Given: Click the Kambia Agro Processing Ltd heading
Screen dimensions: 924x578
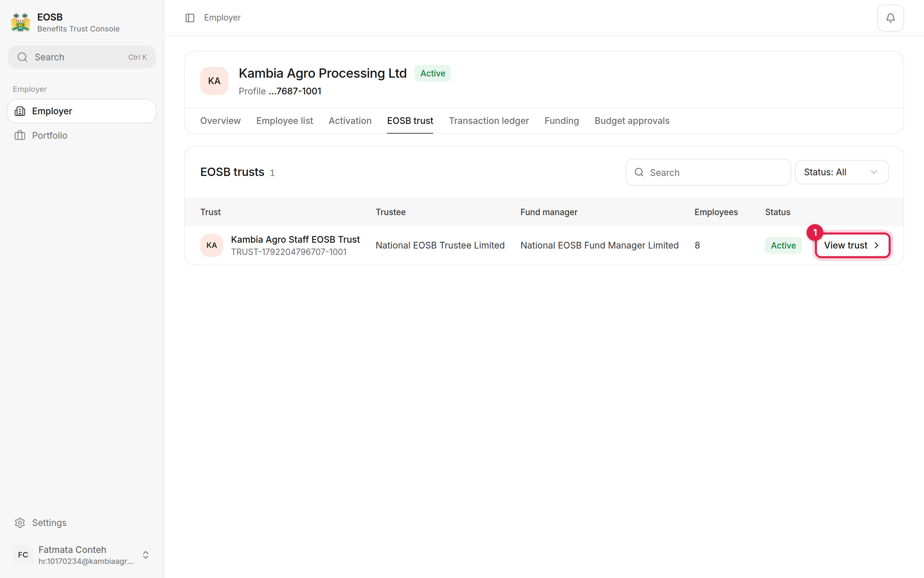Looking at the screenshot, I should tap(323, 74).
